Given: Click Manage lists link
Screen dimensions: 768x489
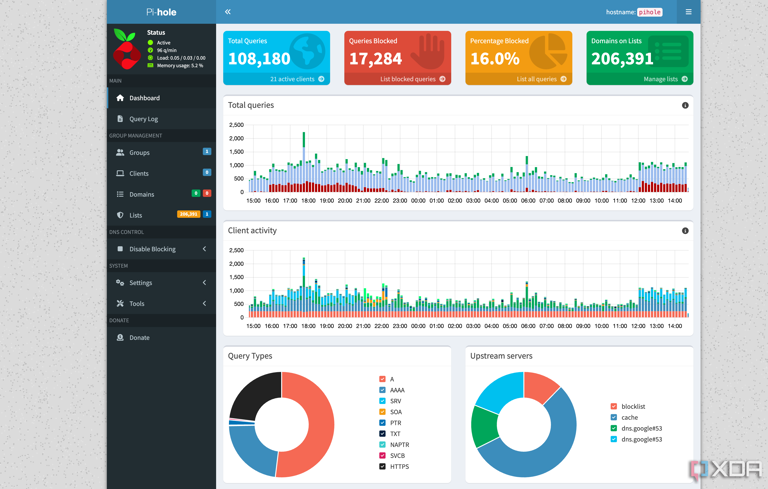Looking at the screenshot, I should (665, 79).
